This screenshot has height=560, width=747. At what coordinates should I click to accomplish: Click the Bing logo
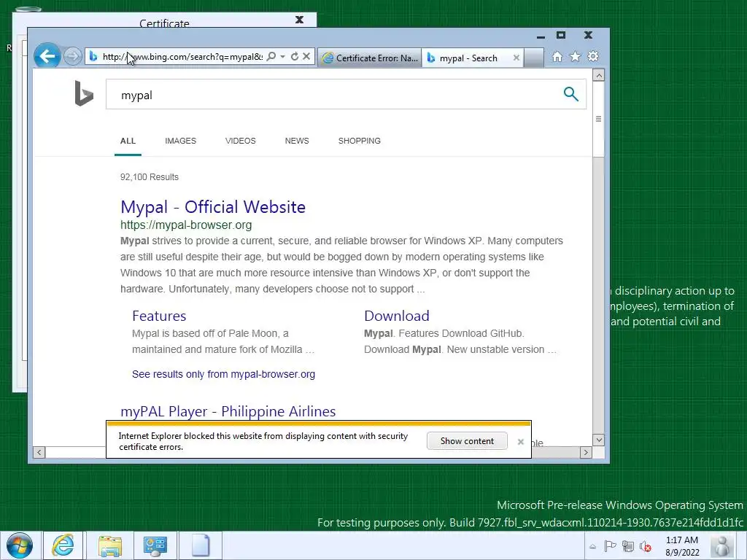(x=84, y=93)
